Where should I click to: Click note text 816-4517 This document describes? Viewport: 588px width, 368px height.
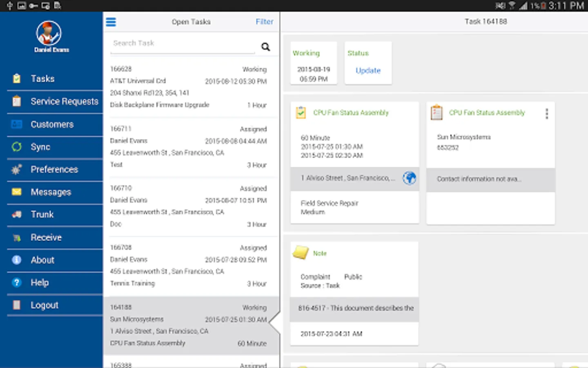point(356,308)
